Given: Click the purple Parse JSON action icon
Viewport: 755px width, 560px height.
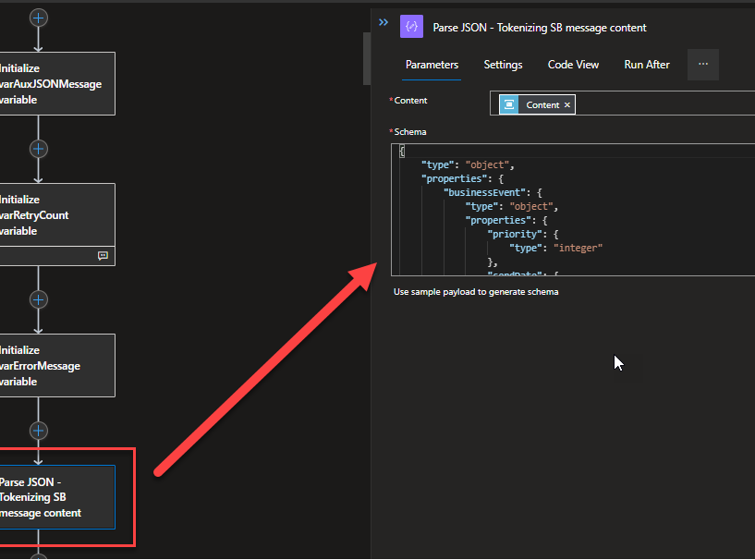Looking at the screenshot, I should point(411,27).
